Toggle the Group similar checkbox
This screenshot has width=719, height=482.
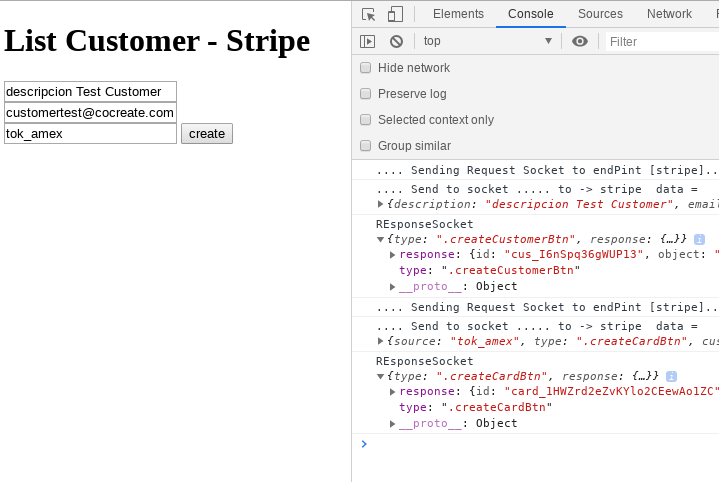coord(366,146)
